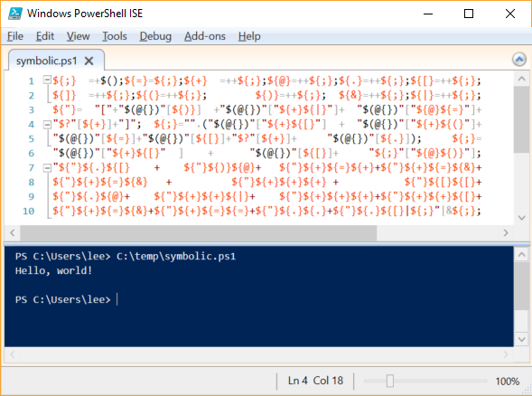Click line number 3 in the editor
The width and height of the screenshot is (532, 396).
31,110
